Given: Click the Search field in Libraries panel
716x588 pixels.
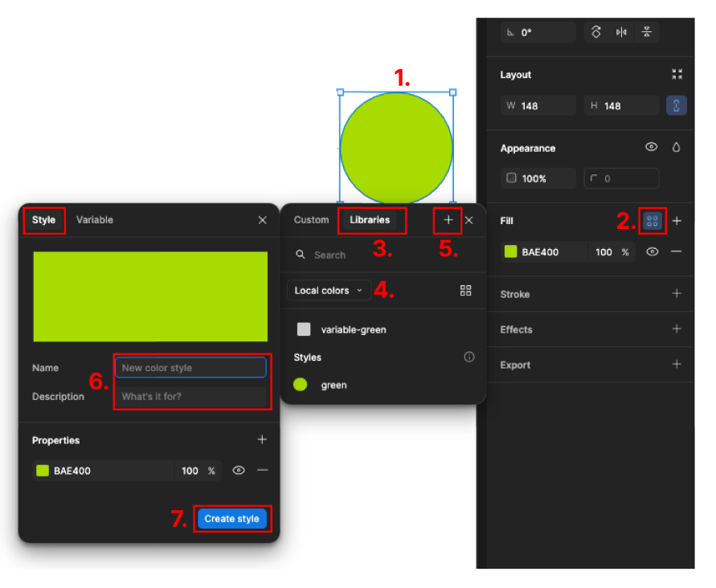Looking at the screenshot, I should coord(383,255).
